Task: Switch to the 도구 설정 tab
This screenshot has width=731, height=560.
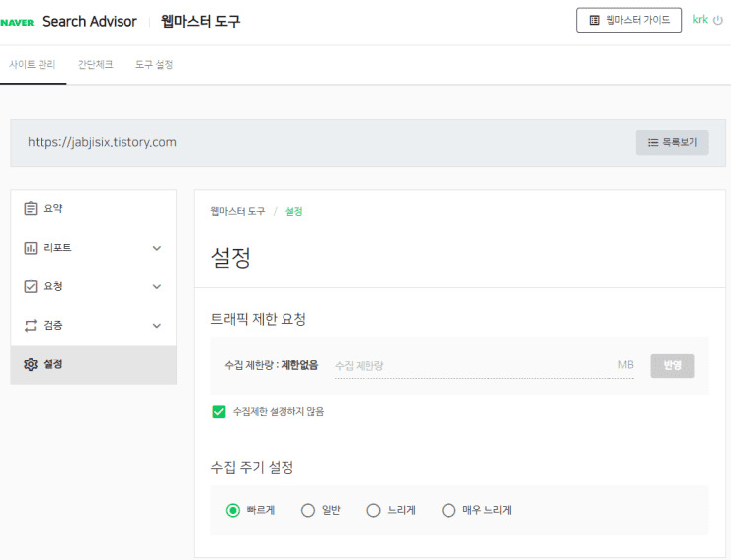Action: [x=154, y=65]
